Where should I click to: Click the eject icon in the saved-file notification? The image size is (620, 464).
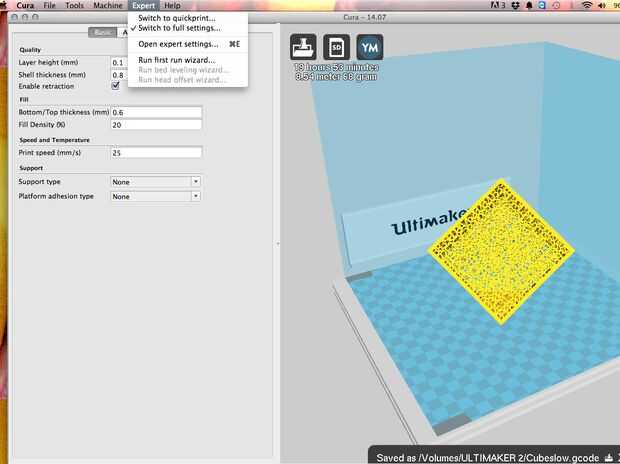coord(609,458)
